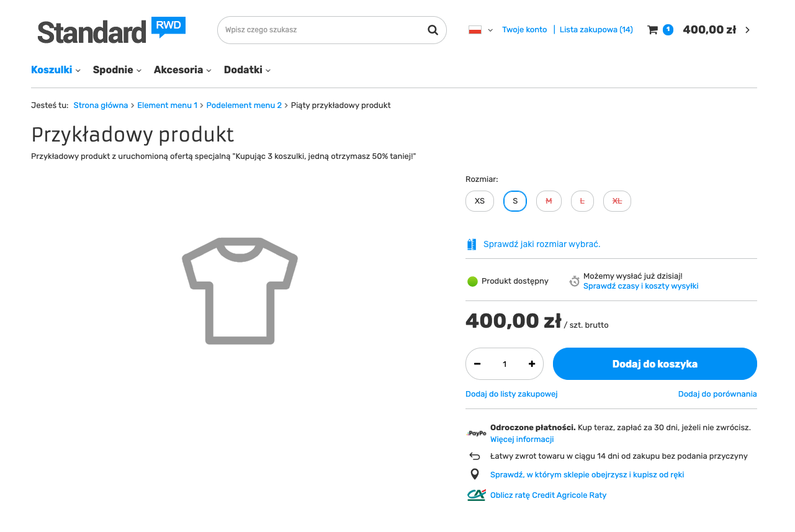Click the Credit Agricole logo icon
Screen dimensions: 795x532
pyautogui.click(x=476, y=495)
